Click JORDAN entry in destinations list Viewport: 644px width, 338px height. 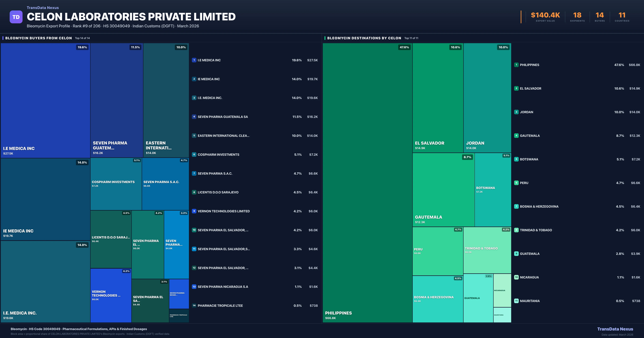coord(526,112)
